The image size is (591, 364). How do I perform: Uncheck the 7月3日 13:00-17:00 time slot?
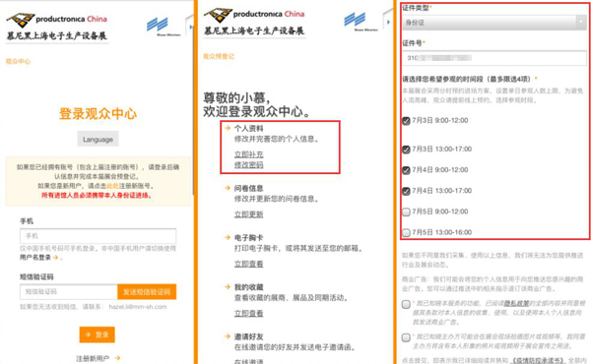coord(406,150)
